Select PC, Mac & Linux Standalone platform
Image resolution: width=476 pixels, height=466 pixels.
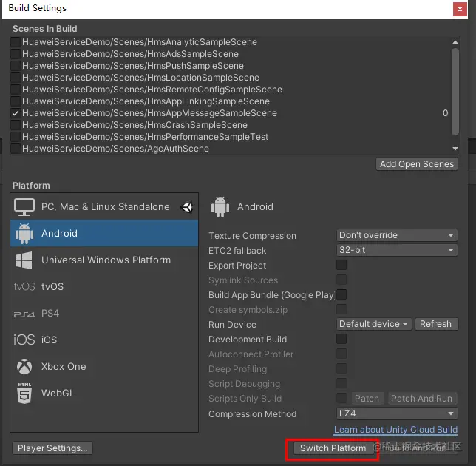(x=104, y=207)
